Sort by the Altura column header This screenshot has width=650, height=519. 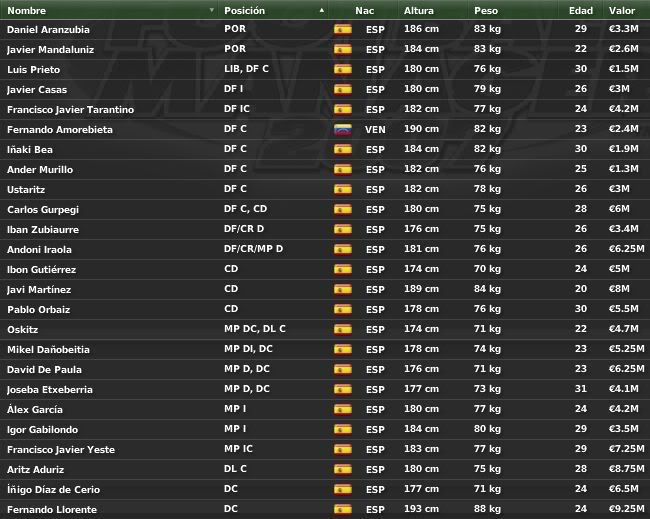click(x=419, y=10)
